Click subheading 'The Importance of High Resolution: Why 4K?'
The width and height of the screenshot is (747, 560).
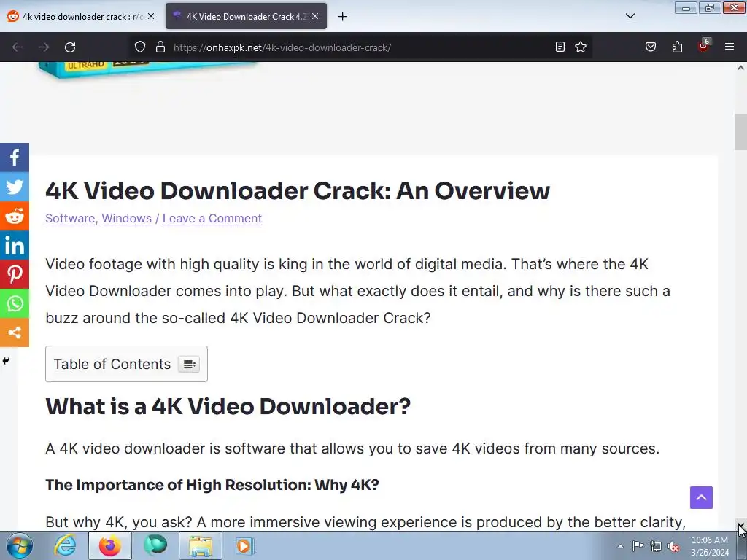point(212,485)
